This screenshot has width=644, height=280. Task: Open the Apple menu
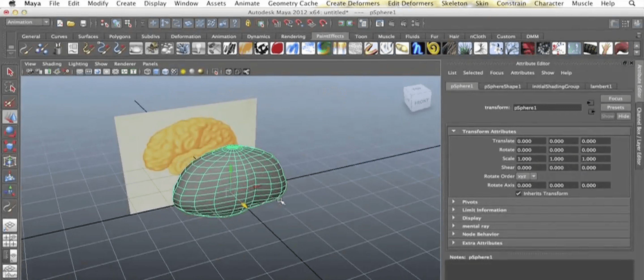12,4
